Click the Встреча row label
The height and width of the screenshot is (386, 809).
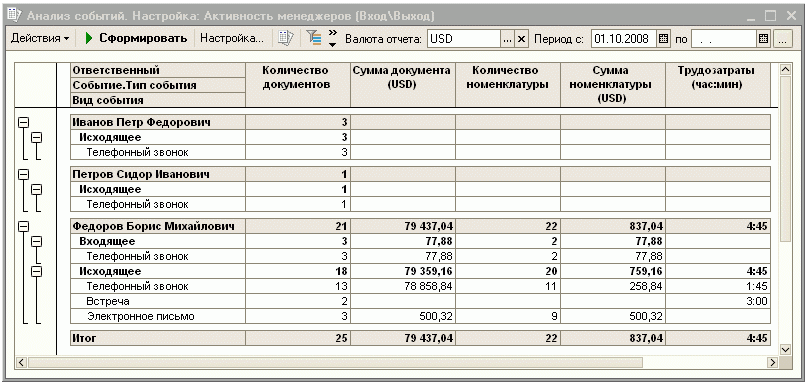pos(108,301)
